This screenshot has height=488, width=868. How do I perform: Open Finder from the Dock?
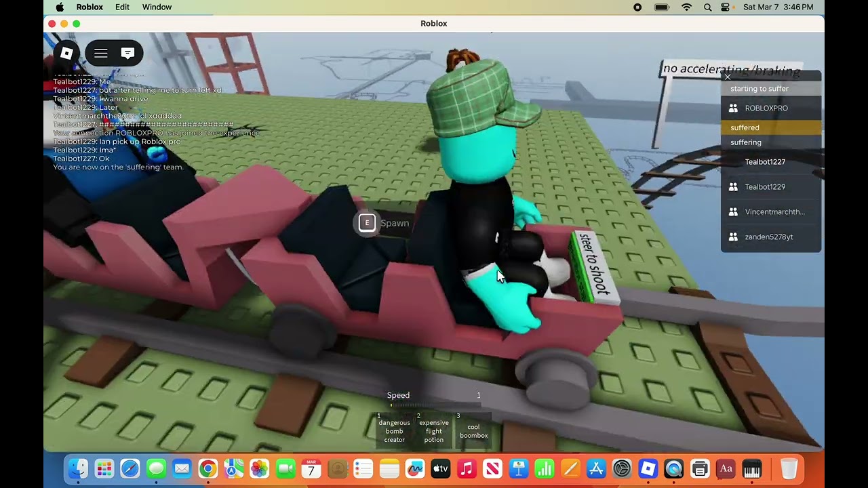[x=78, y=468]
